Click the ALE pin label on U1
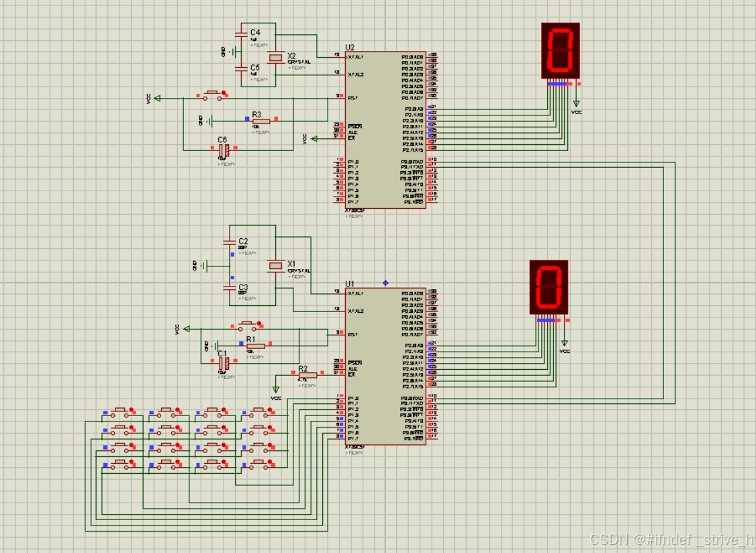756x553 pixels. (x=352, y=369)
